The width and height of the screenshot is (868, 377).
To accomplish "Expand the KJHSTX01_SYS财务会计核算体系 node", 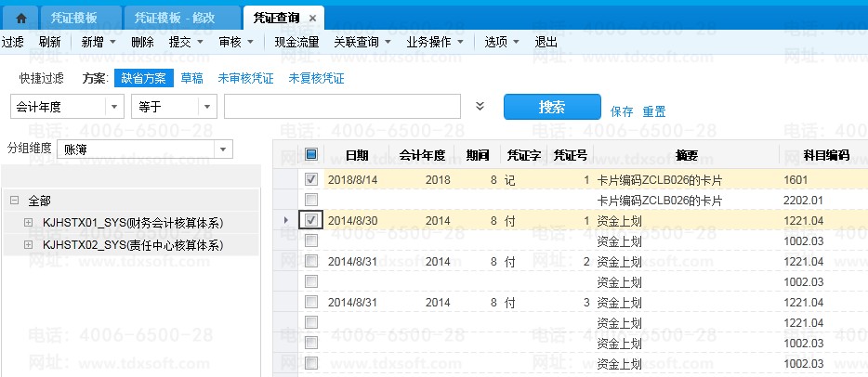I will (x=28, y=223).
